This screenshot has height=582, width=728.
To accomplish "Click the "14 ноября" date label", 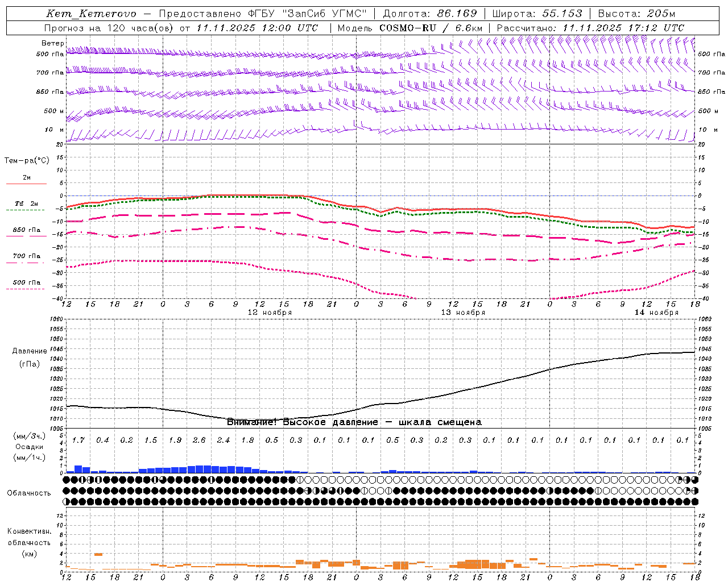I will 656,313.
